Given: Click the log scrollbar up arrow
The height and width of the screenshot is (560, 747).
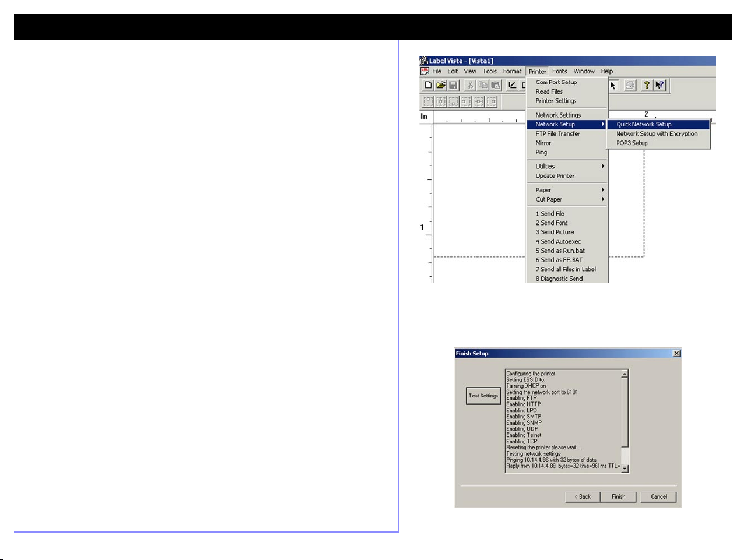Looking at the screenshot, I should (x=625, y=374).
